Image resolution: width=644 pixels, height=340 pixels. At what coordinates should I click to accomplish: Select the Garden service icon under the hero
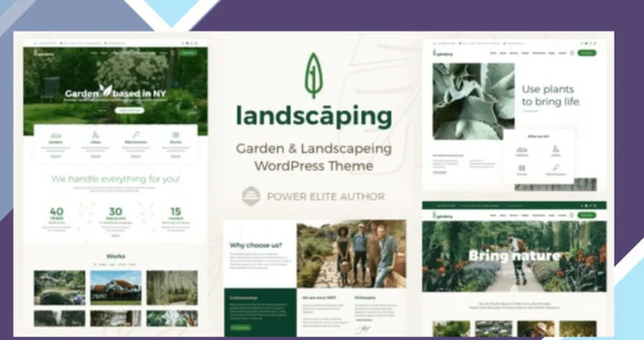click(x=56, y=135)
